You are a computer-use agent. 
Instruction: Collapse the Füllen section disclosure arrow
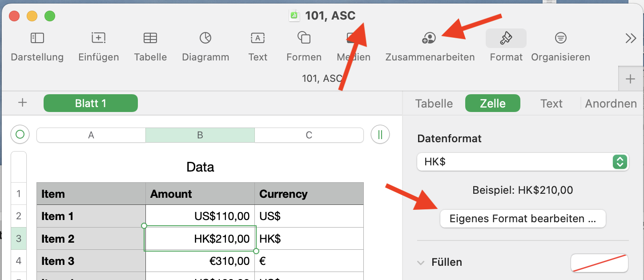pos(421,263)
